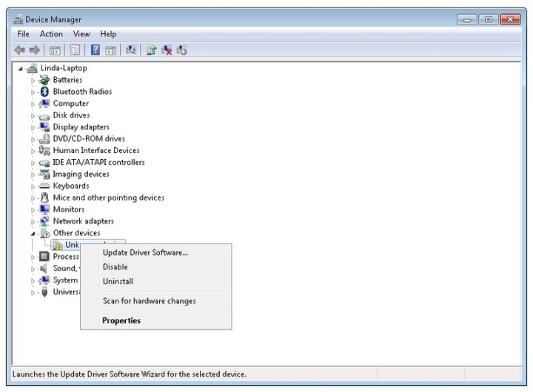Choose Uninstall from the context menu

click(156, 281)
